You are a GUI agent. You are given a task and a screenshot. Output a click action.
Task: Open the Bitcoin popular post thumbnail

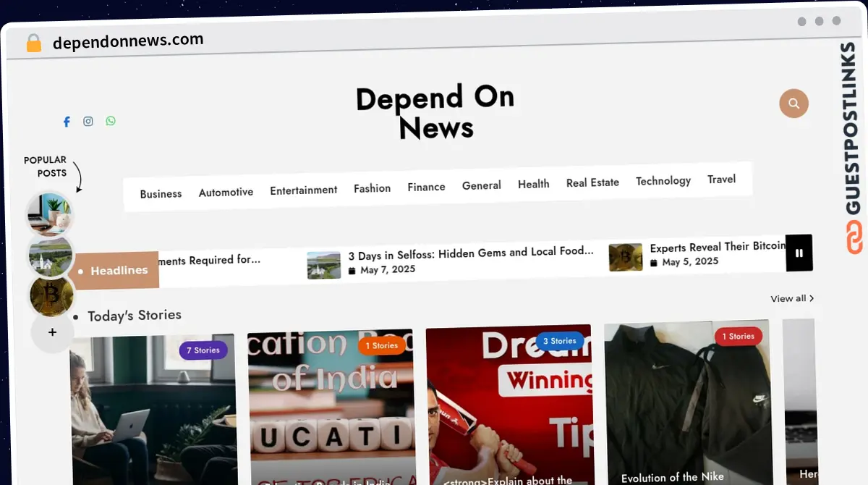pos(51,295)
